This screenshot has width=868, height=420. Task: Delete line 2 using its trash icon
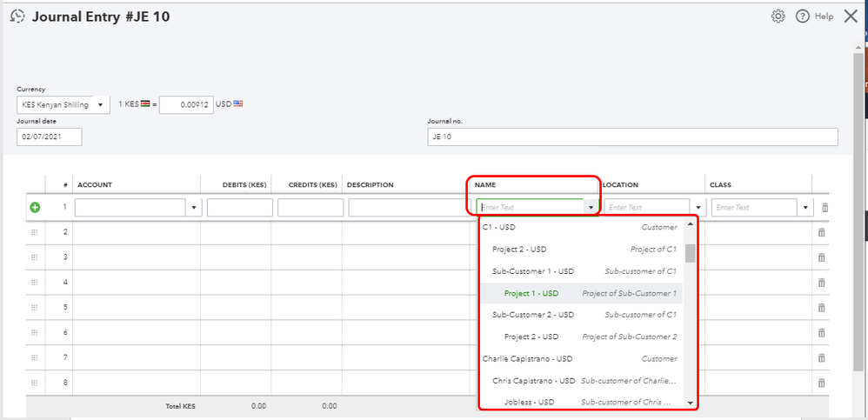(822, 232)
